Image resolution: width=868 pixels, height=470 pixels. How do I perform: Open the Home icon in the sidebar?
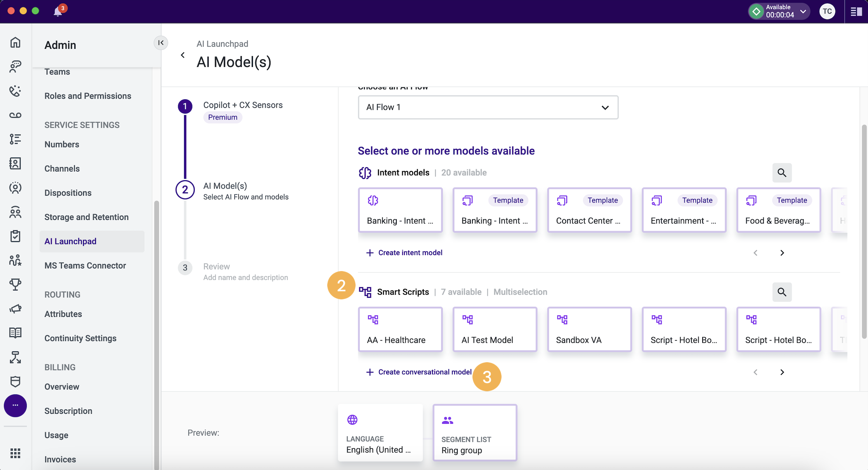click(15, 43)
